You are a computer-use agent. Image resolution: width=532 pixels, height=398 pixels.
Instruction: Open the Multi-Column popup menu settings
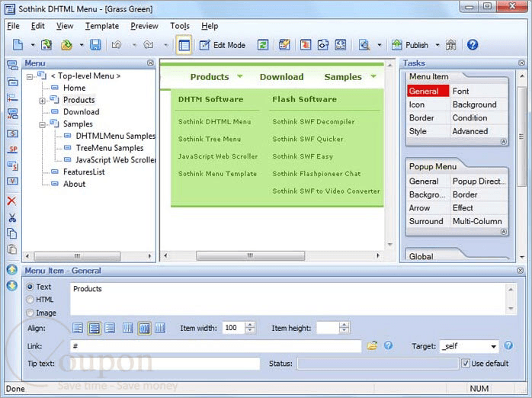click(479, 221)
